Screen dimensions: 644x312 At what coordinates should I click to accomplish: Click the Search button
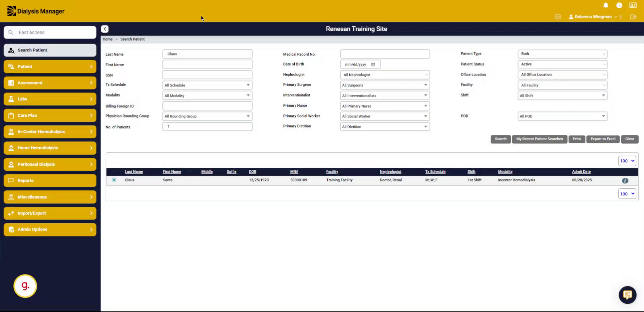500,139
